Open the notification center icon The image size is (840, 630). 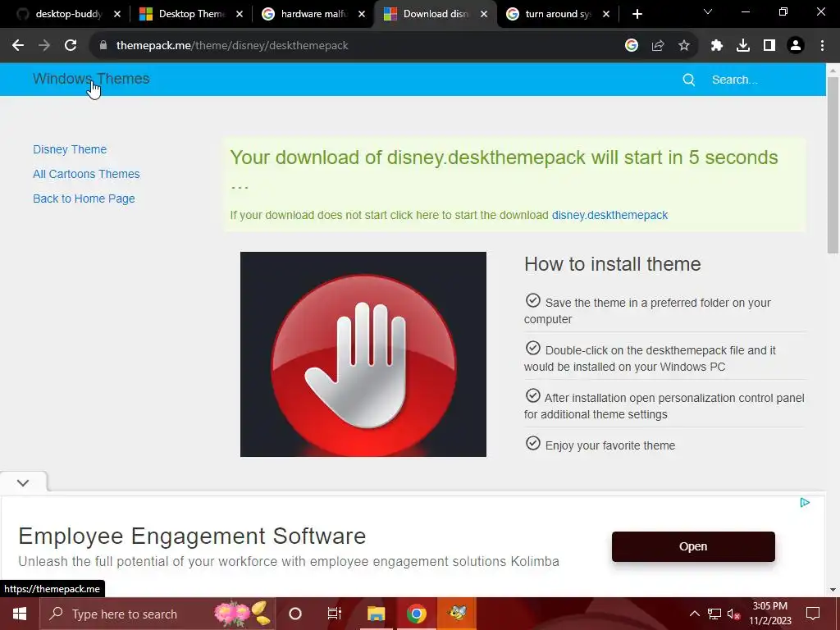[813, 614]
